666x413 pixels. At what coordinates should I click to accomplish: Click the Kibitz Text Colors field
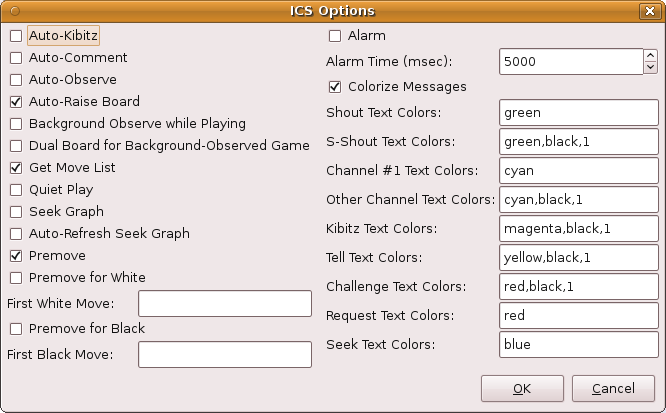[579, 229]
